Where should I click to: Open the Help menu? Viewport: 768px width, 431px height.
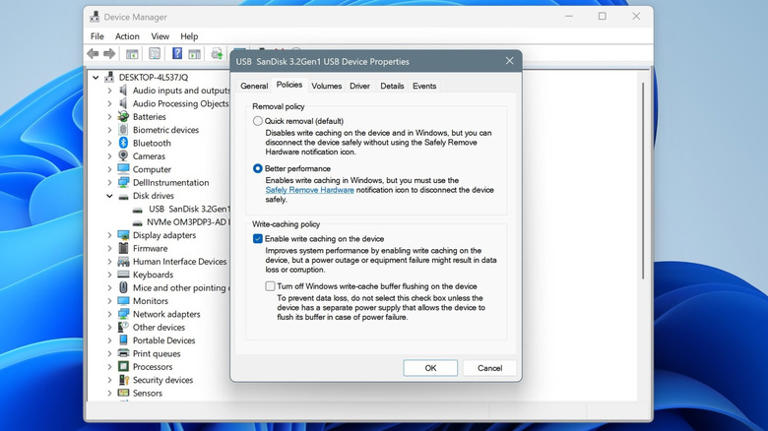point(189,36)
